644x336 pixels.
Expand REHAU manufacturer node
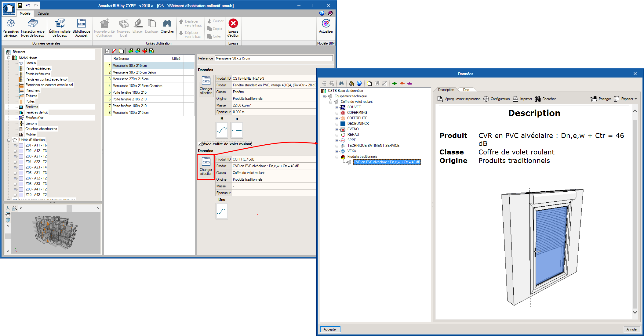[x=337, y=135]
